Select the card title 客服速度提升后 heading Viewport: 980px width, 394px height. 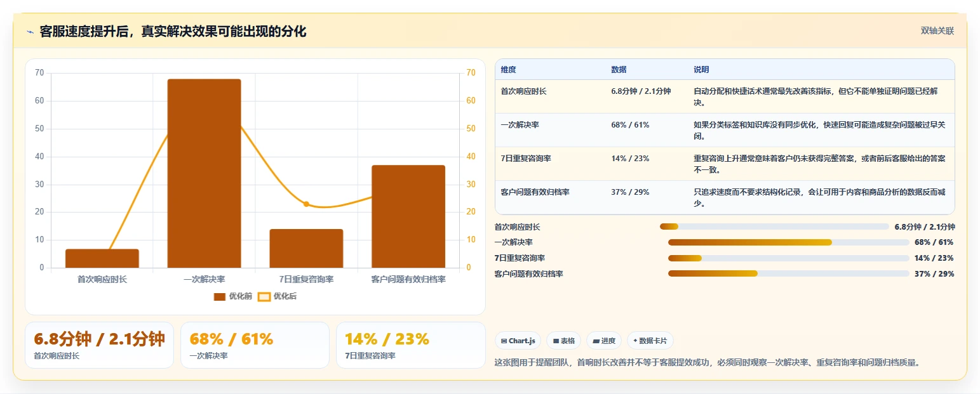click(x=173, y=31)
